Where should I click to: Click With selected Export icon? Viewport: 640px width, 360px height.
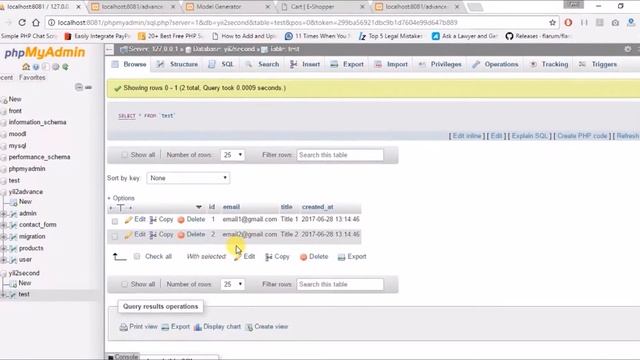pos(341,257)
